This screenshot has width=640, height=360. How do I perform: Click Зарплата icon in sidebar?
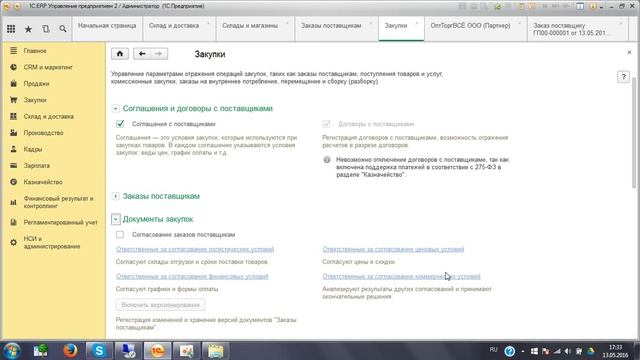(x=13, y=165)
